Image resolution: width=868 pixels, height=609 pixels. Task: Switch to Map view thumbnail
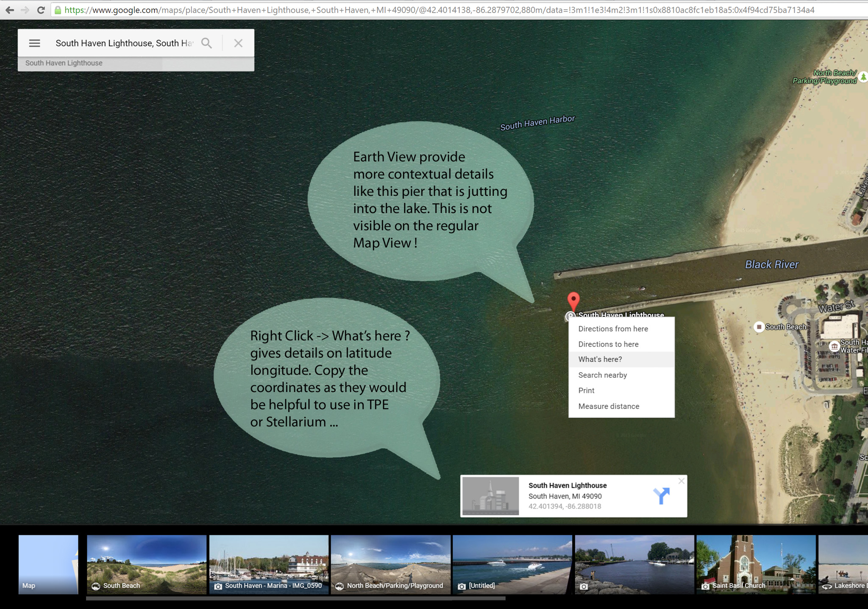pos(48,564)
